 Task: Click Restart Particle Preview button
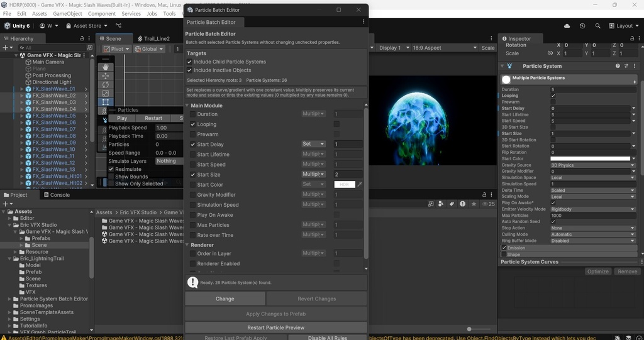point(276,327)
